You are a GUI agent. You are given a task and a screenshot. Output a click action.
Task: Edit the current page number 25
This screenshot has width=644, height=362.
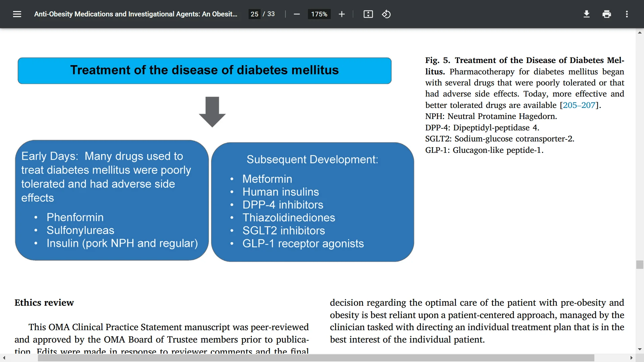255,14
